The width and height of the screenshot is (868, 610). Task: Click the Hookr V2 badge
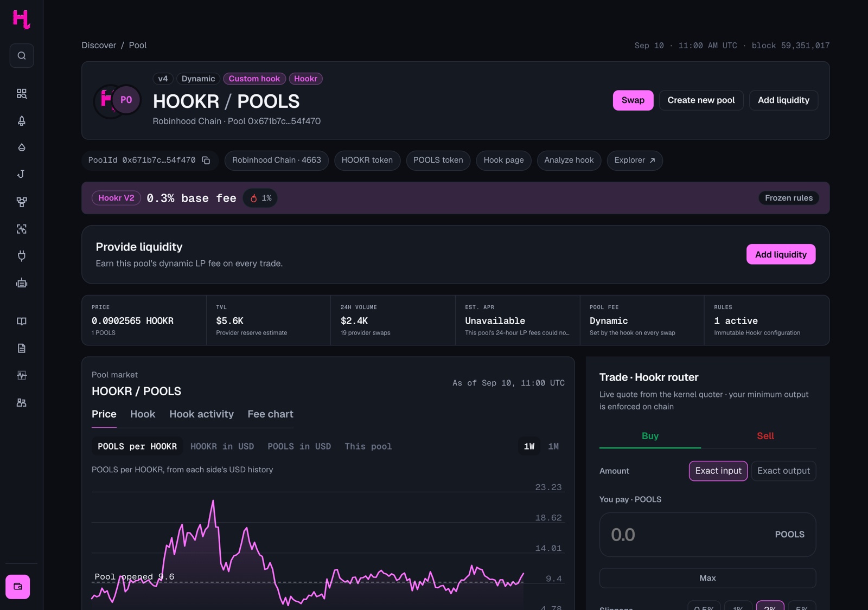click(x=116, y=198)
